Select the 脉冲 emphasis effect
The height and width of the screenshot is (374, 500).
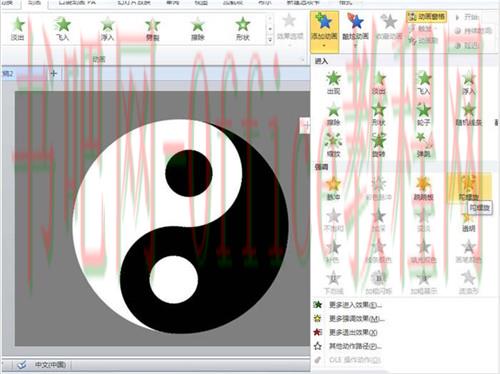[333, 188]
